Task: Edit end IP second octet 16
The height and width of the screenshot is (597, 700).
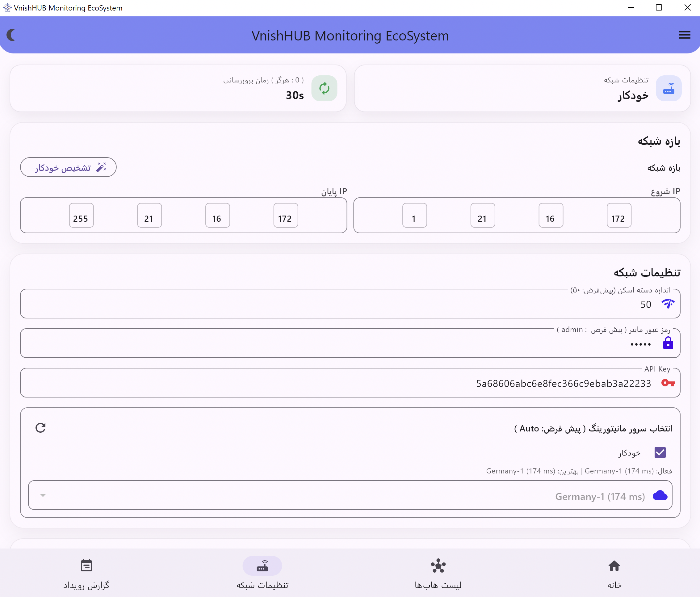Action: [218, 215]
